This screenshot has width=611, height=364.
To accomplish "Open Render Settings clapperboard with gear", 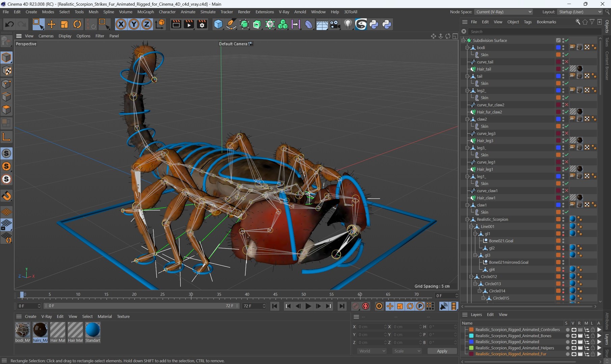I will click(x=202, y=24).
